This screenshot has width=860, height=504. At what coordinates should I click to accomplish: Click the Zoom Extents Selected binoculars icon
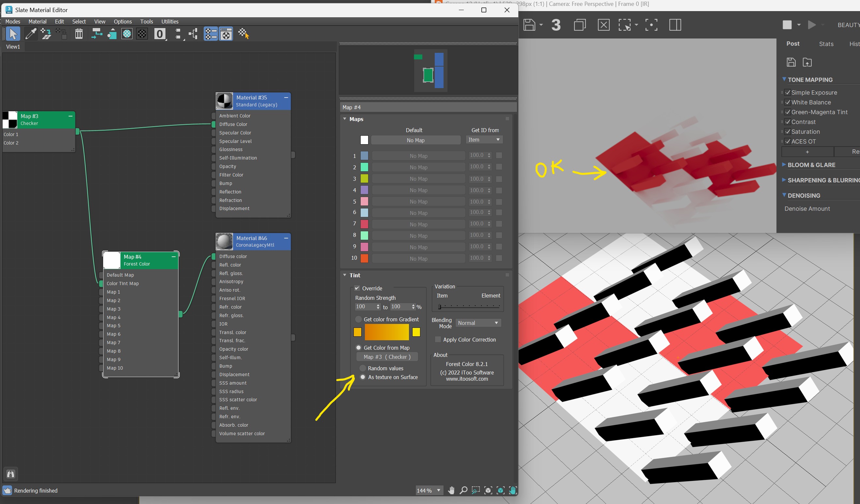[10, 474]
